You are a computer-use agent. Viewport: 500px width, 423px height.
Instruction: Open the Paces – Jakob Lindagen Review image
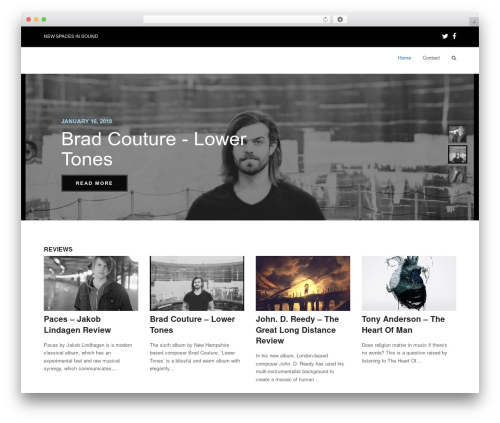(x=91, y=283)
